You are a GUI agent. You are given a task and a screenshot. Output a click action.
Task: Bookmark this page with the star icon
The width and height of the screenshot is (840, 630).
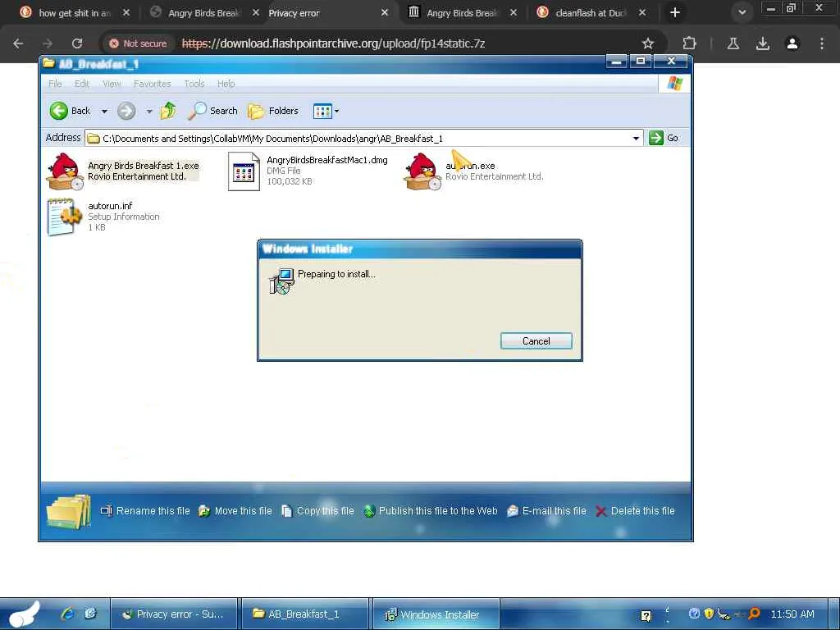pyautogui.click(x=648, y=43)
